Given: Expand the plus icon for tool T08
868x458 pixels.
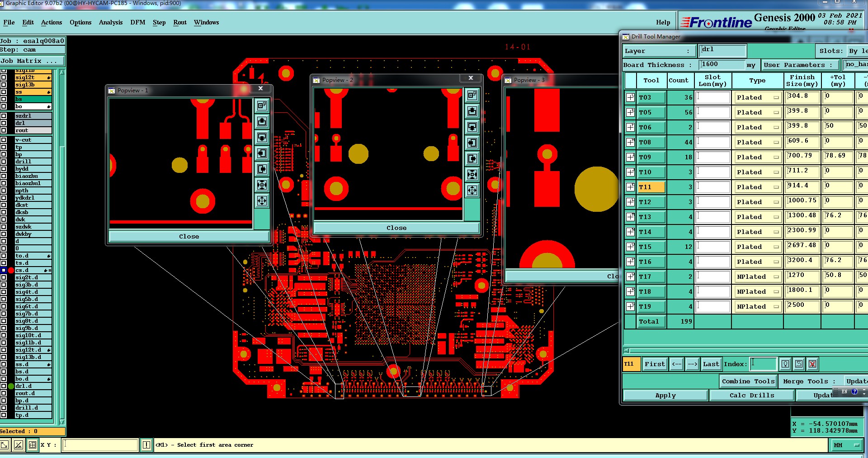Looking at the screenshot, I should [630, 142].
